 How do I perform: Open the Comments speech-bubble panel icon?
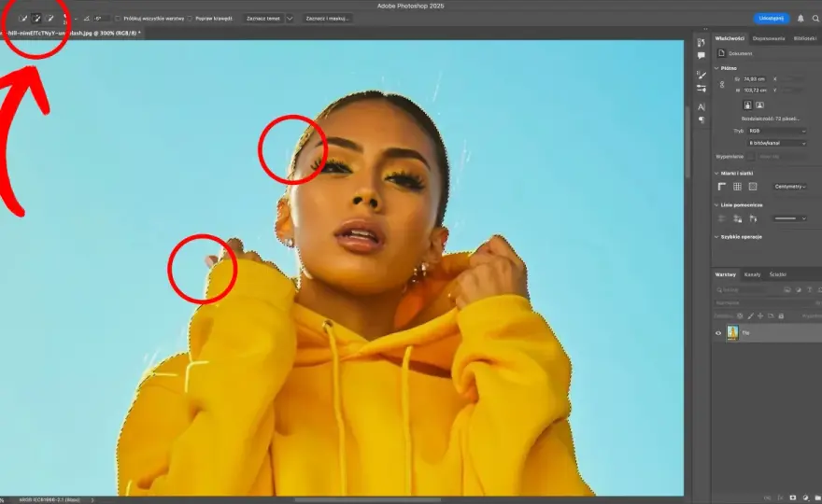pos(702,56)
